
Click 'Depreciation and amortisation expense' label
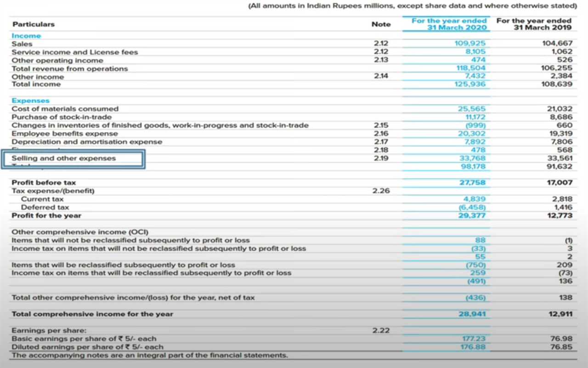(x=87, y=142)
